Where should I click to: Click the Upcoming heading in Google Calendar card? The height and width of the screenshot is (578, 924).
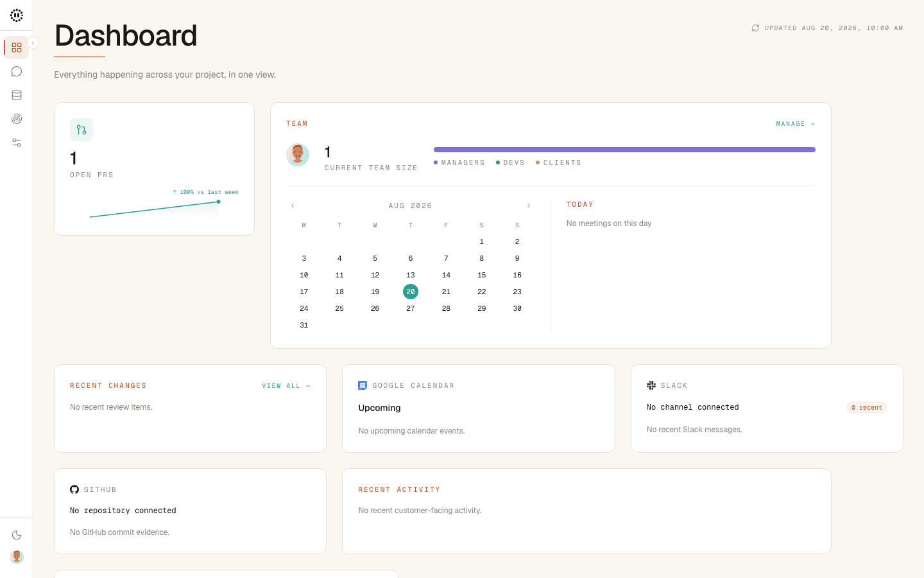[379, 408]
